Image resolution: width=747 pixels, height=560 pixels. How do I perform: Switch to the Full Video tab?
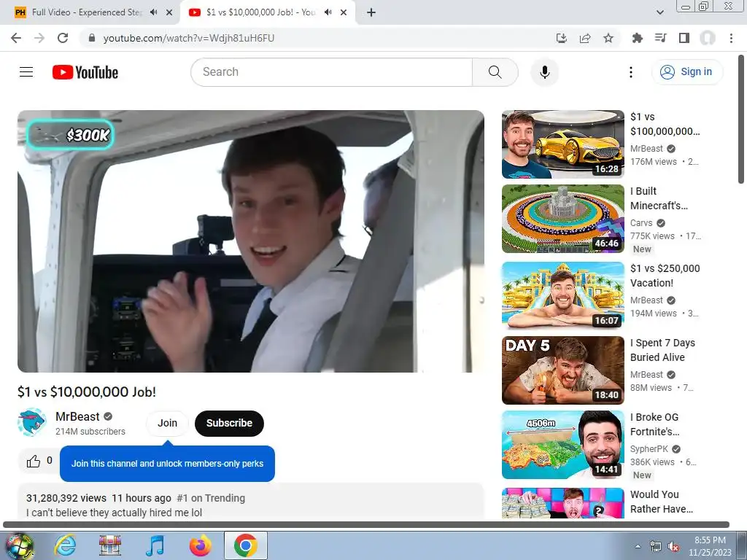[86, 12]
